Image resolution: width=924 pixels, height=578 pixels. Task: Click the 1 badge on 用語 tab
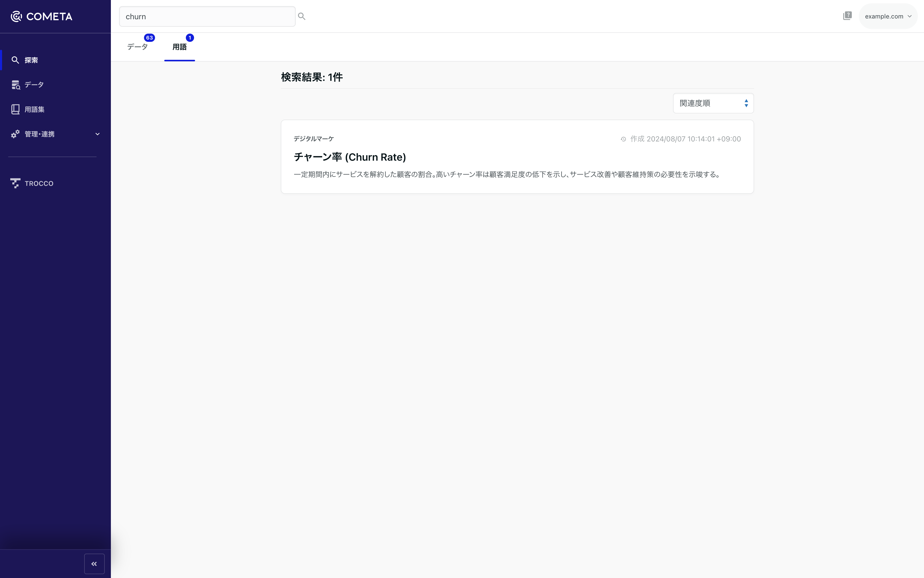(x=190, y=38)
